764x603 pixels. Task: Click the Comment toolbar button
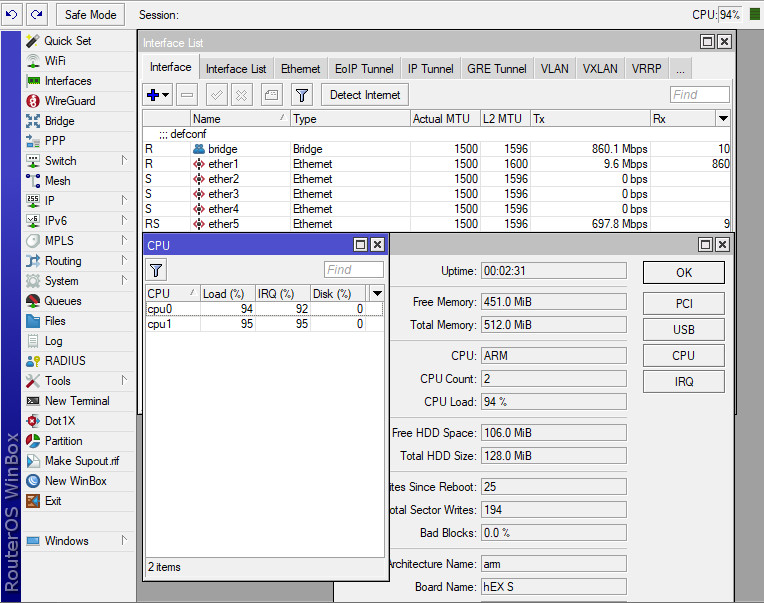(271, 94)
